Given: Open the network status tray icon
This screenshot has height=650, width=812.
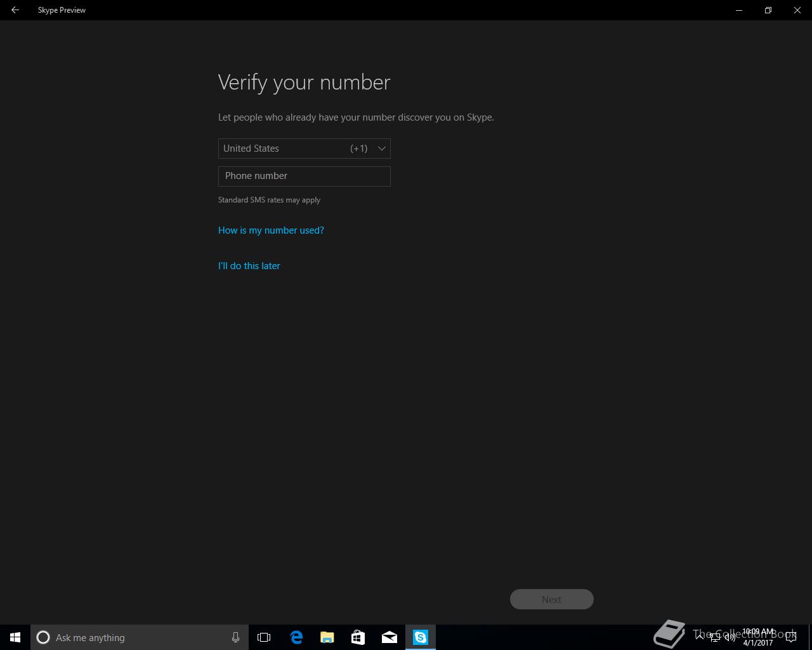Looking at the screenshot, I should (x=715, y=637).
